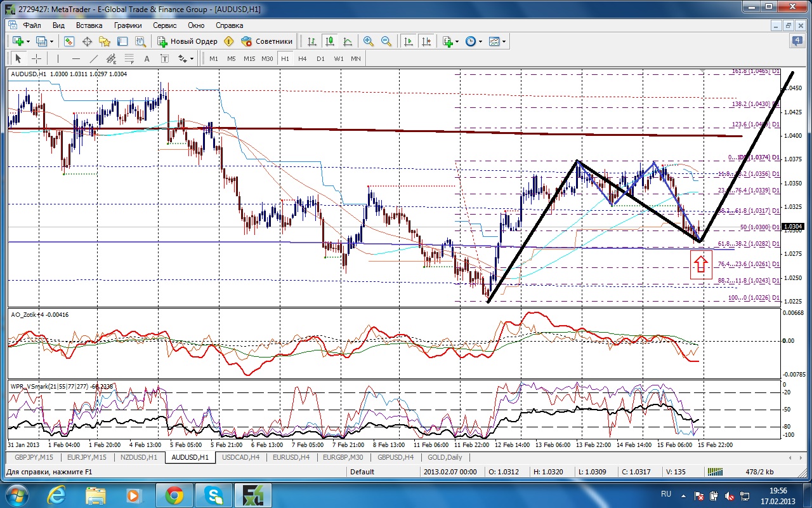Viewport: 812px width, 508px height.
Task: Open the Сервис menu
Action: pos(165,25)
